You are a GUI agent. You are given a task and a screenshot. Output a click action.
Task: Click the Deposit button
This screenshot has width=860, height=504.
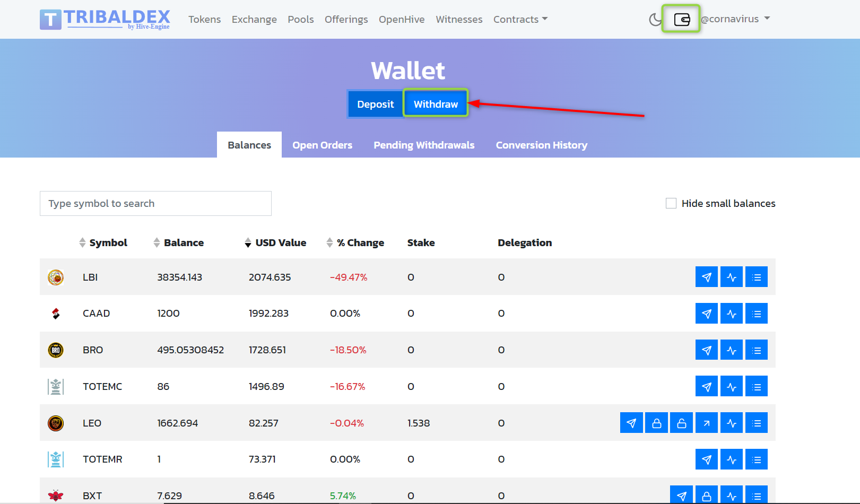(x=376, y=104)
